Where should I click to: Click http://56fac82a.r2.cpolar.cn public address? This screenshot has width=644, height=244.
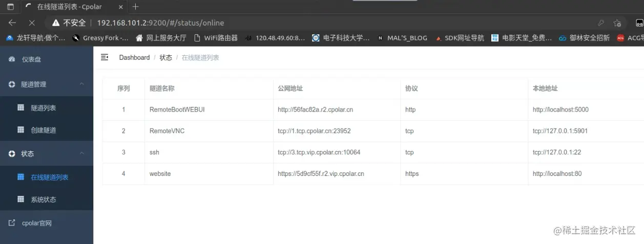[315, 109]
